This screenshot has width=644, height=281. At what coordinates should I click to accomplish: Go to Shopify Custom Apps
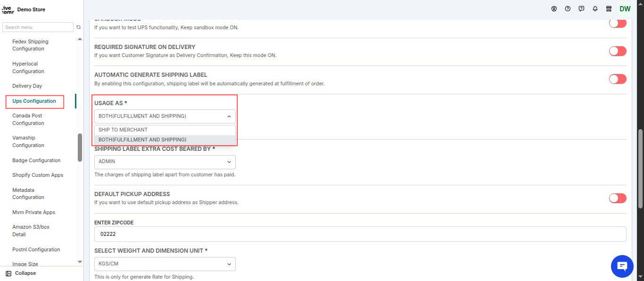tap(38, 175)
